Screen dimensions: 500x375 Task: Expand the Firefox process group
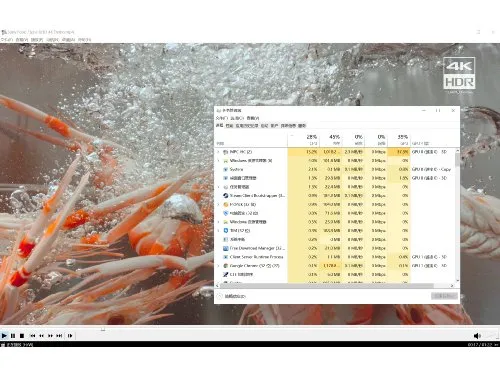tap(219, 204)
